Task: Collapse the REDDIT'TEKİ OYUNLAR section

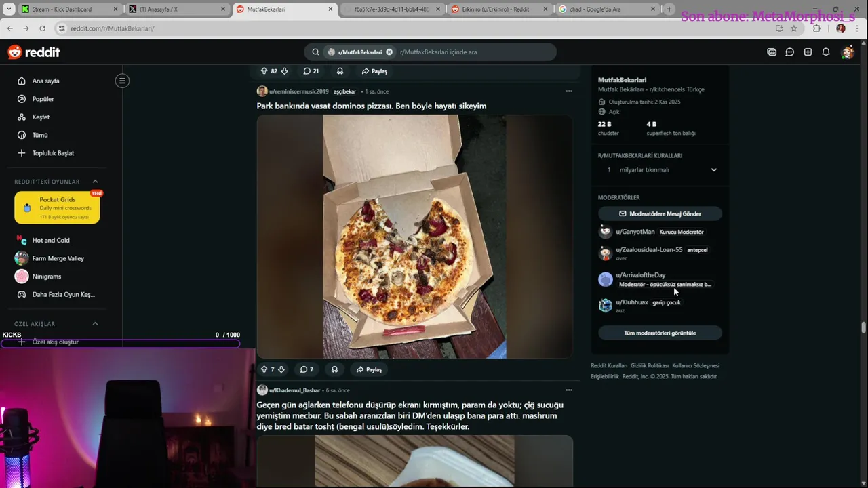Action: click(95, 182)
